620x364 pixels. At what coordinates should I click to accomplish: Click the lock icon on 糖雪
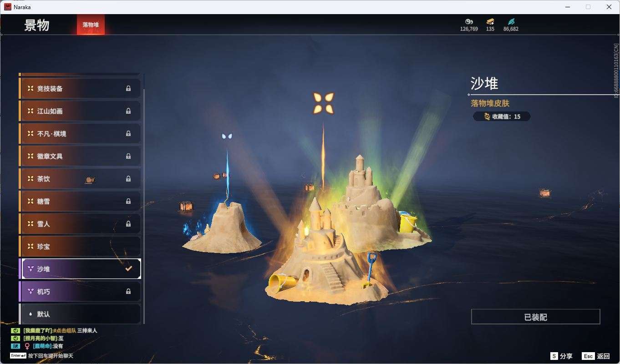tap(128, 201)
